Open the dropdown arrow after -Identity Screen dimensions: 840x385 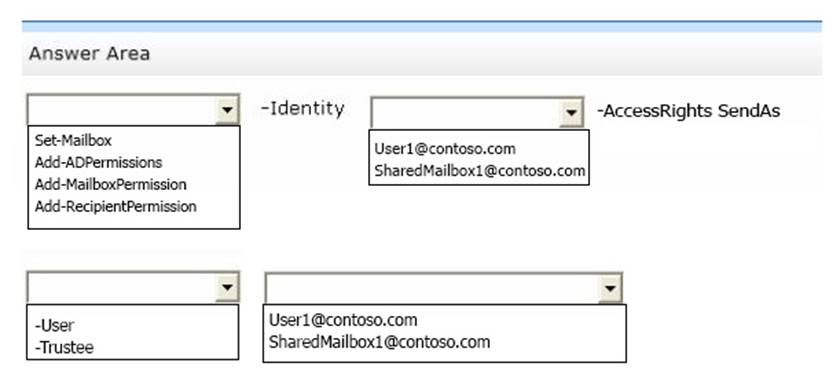[x=571, y=112]
